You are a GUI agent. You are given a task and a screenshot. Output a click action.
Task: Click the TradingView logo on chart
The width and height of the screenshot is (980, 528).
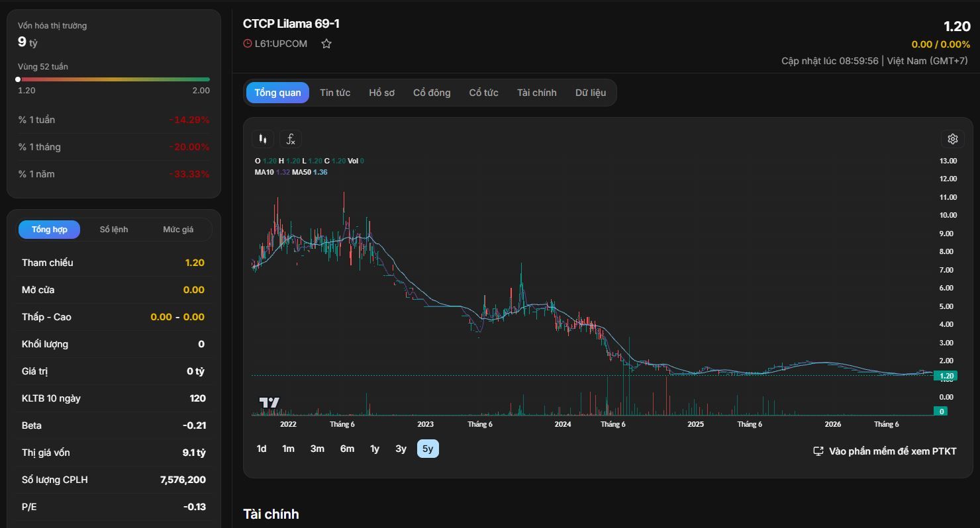coord(269,402)
